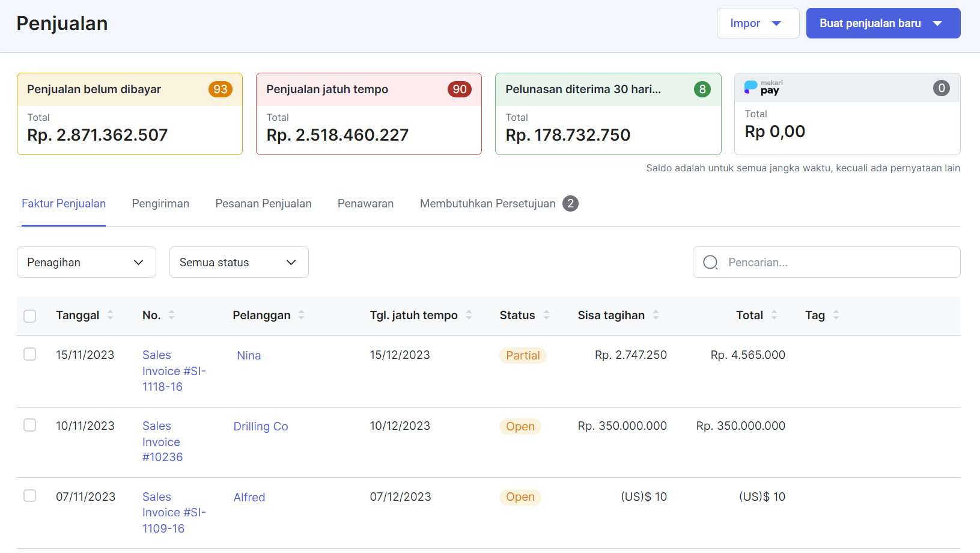Open Sales Invoice #SI-1109-16
The image size is (980, 553).
(174, 512)
